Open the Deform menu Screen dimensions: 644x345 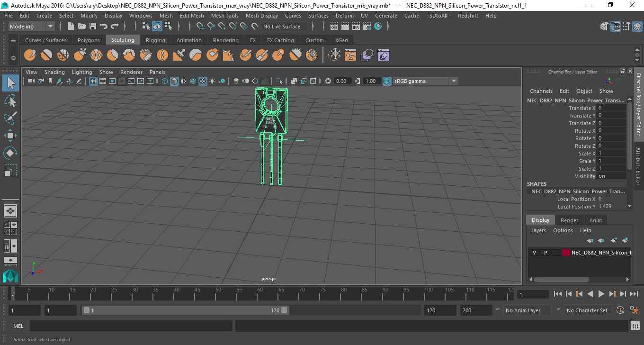click(x=344, y=16)
